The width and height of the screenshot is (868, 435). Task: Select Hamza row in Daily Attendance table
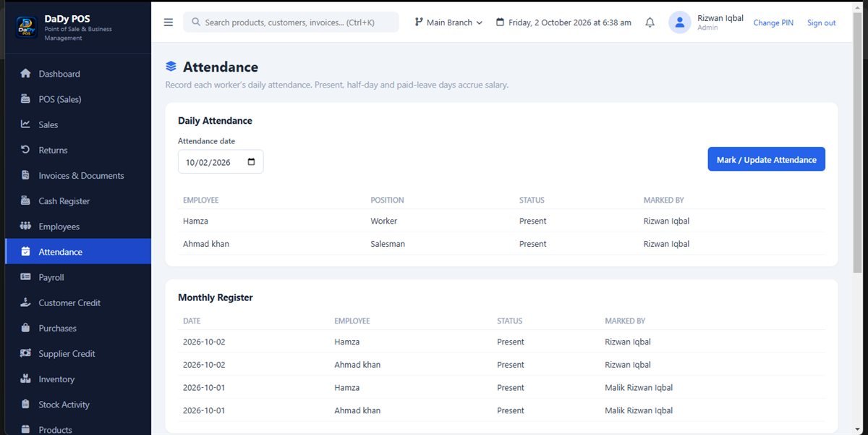pyautogui.click(x=501, y=221)
